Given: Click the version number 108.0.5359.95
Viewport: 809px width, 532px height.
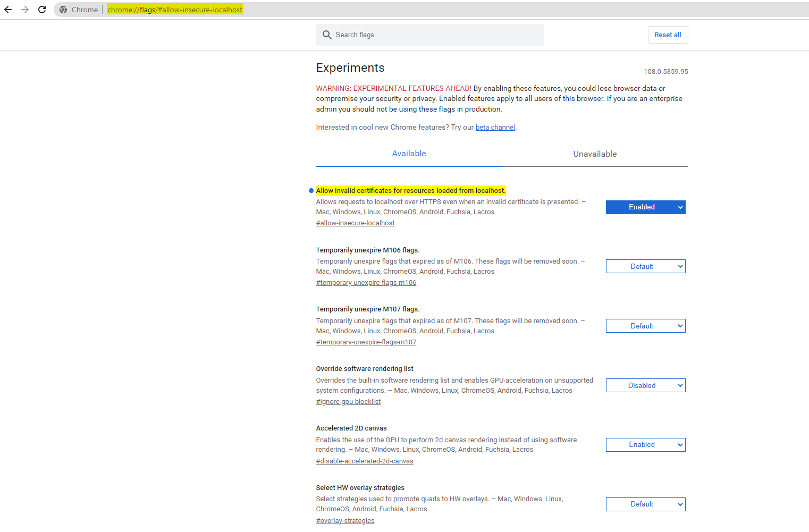Looking at the screenshot, I should pos(666,72).
